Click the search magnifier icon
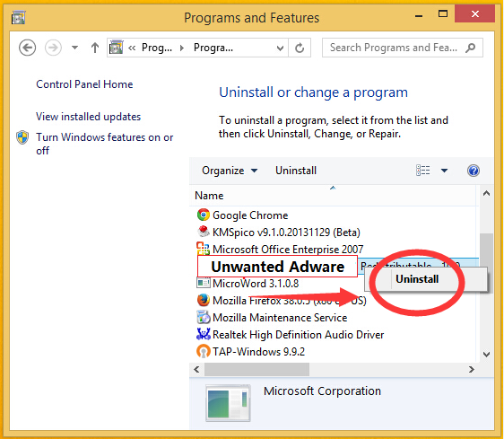 click(470, 48)
